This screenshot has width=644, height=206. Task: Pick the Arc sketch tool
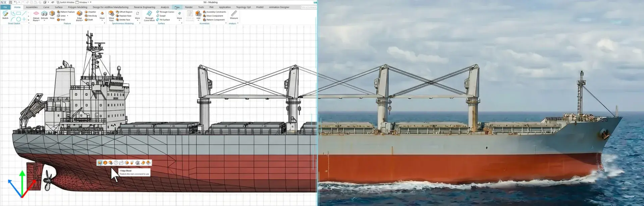[13, 19]
